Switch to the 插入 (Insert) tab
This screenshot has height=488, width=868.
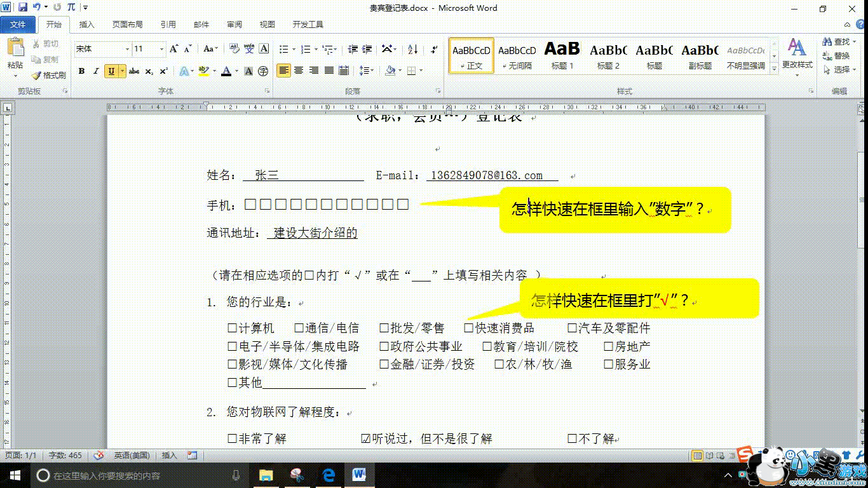pos(86,24)
